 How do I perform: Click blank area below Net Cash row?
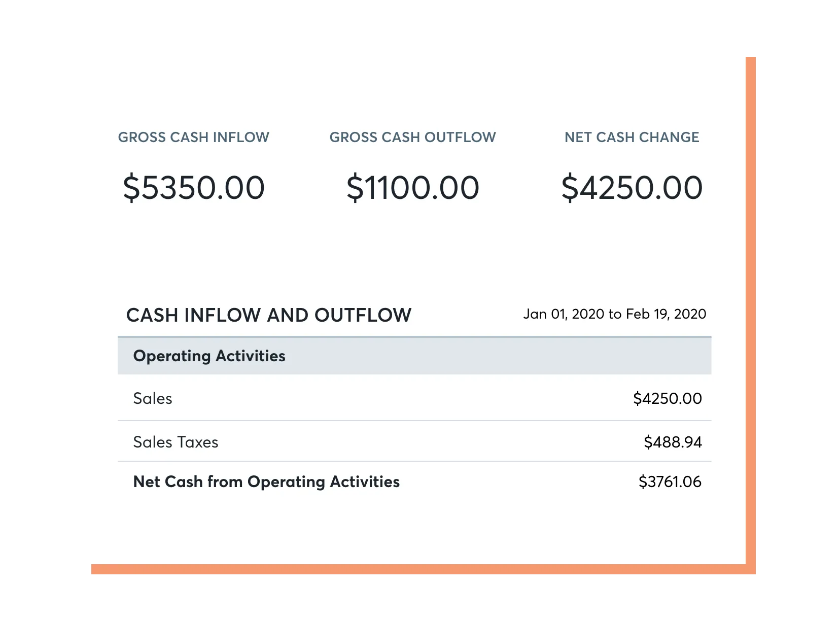413,528
